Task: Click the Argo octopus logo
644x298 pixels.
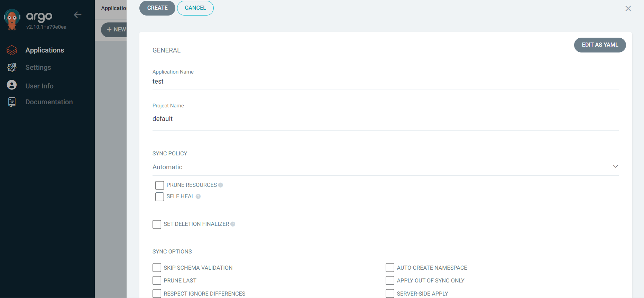Action: pyautogui.click(x=12, y=19)
